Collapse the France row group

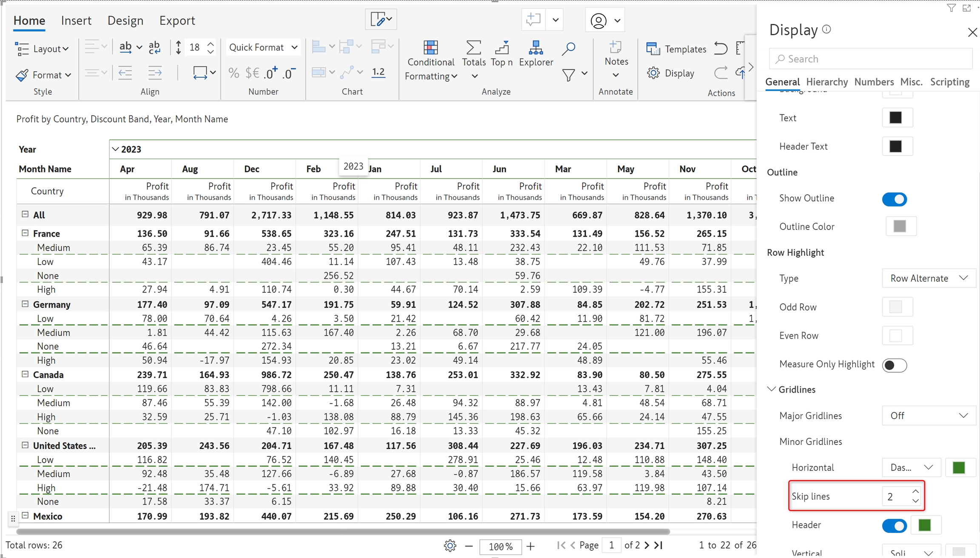click(25, 233)
